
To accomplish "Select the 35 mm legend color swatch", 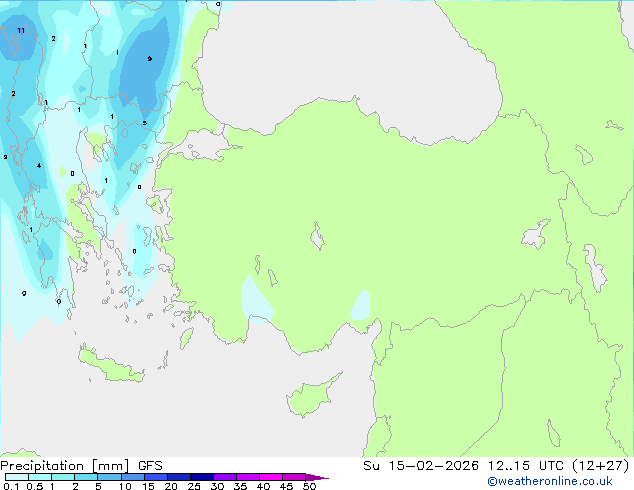I will coord(248,477).
